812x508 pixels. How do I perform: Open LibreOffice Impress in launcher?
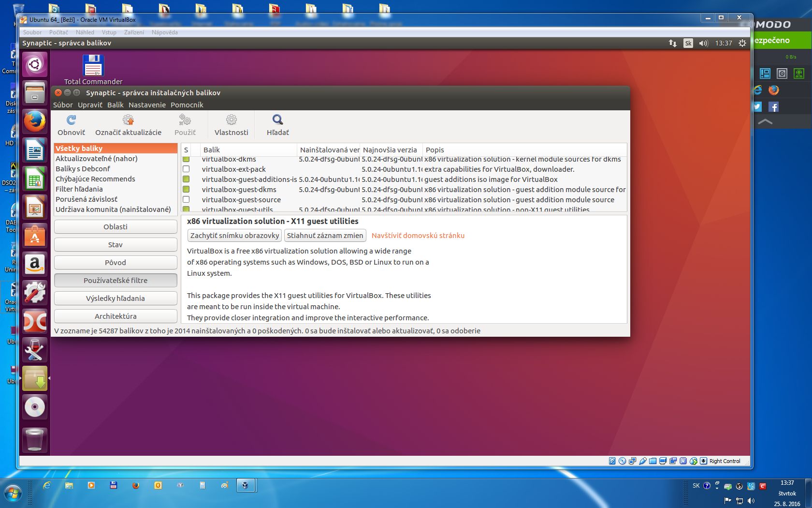click(35, 207)
